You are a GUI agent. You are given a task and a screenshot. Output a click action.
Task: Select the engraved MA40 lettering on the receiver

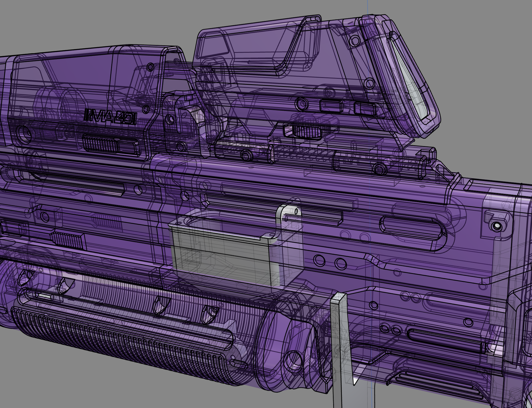point(110,117)
